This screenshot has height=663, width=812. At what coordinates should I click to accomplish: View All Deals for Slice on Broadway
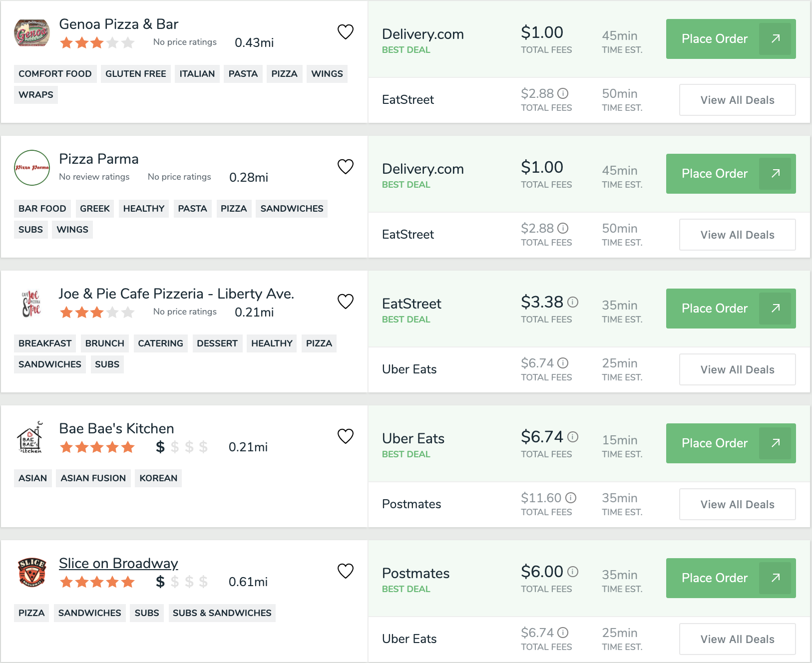point(737,639)
